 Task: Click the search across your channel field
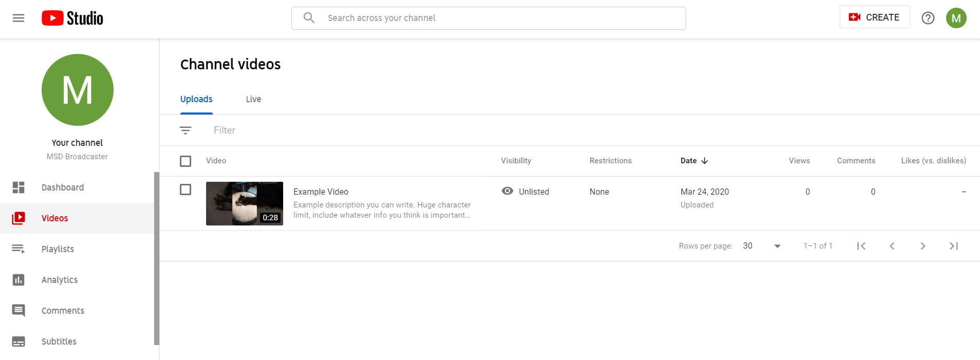click(489, 18)
